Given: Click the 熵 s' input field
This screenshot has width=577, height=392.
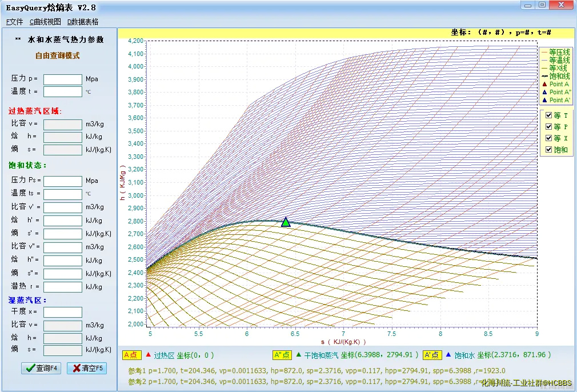Looking at the screenshot, I should point(63,234).
